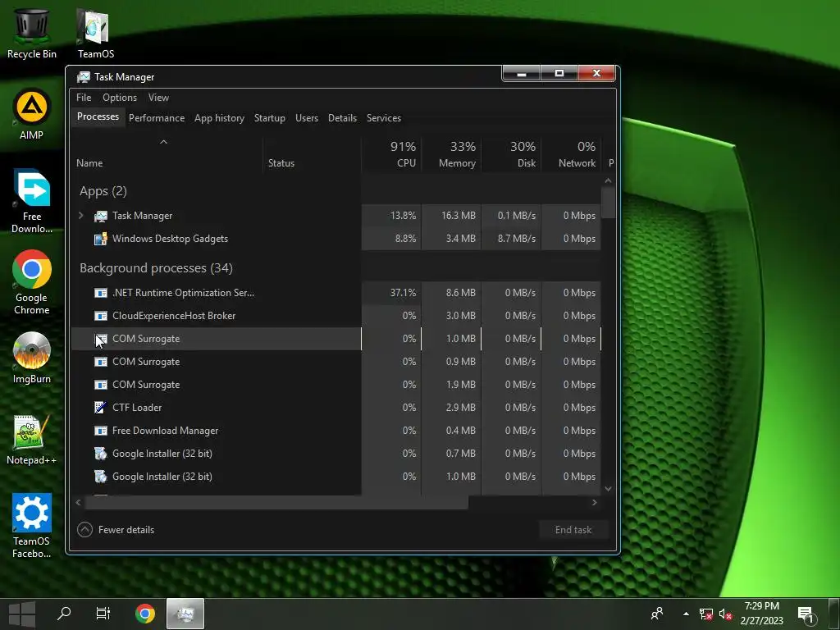Image resolution: width=840 pixels, height=630 pixels.
Task: Click the Google Installer icon with 0.7 MB memory
Action: point(100,454)
